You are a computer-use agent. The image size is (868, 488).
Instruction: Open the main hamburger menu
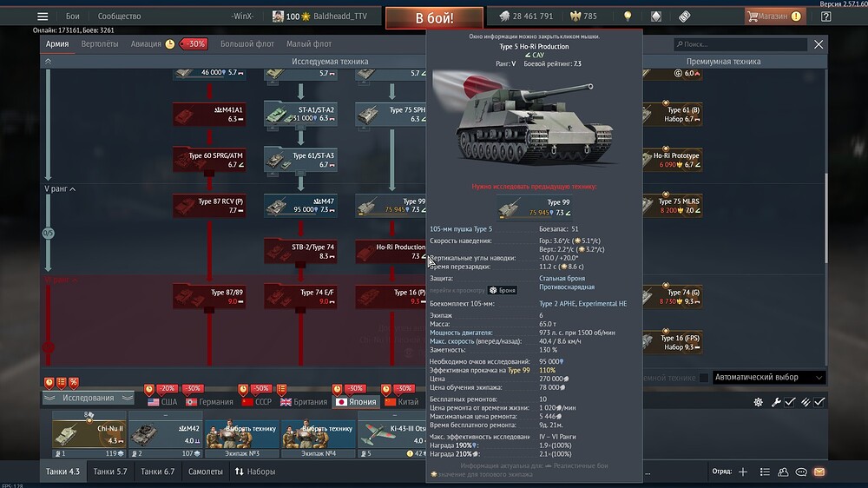(x=43, y=16)
